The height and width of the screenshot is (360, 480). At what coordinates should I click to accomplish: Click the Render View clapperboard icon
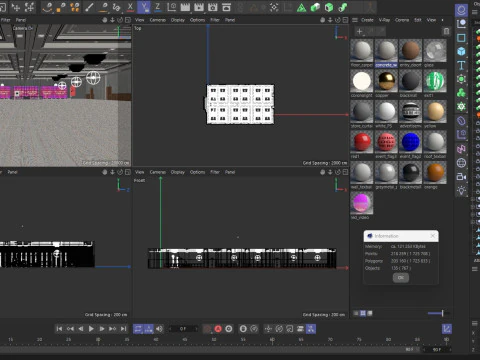pos(185,7)
